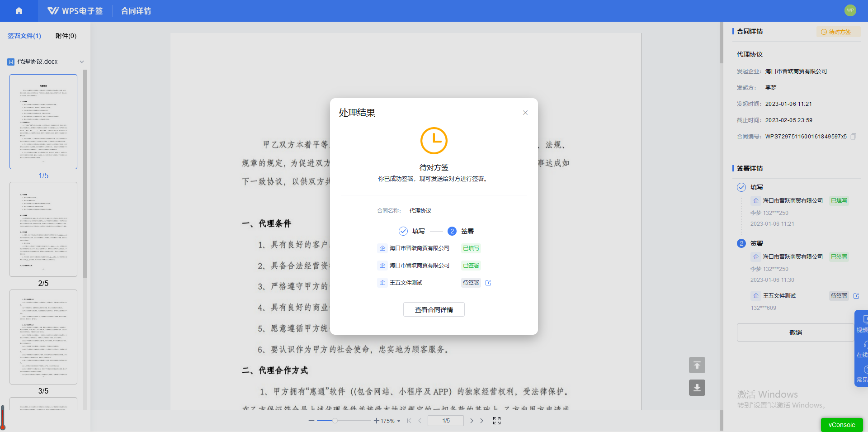Viewport: 868px width, 432px height.
Task: Open the WPS电子签 logo link
Action: 75,11
